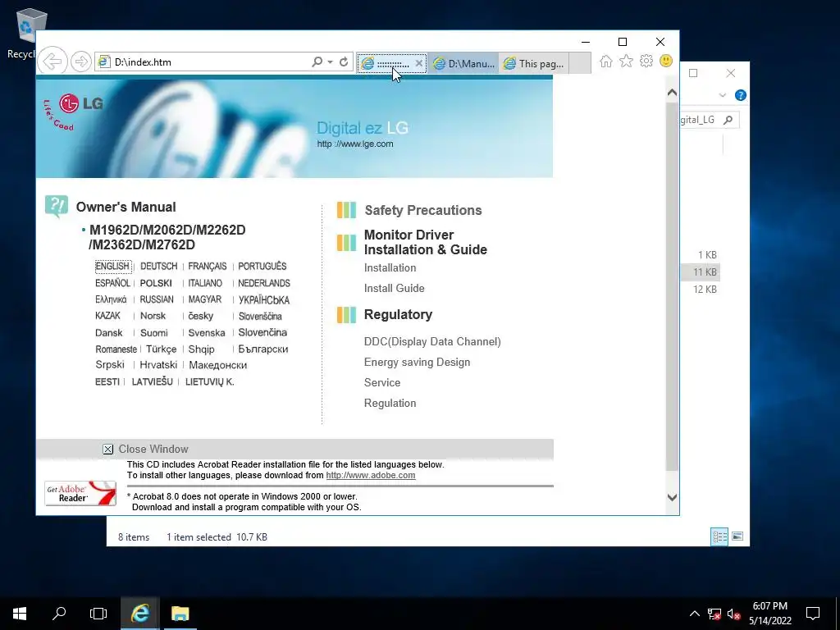The width and height of the screenshot is (840, 630).
Task: Click the File Explorer search box
Action: 710,120
